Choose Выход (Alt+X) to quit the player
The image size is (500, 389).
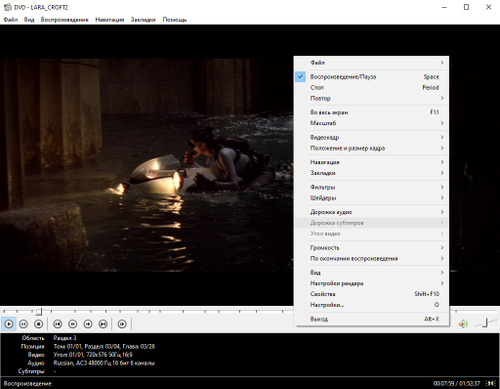point(372,319)
